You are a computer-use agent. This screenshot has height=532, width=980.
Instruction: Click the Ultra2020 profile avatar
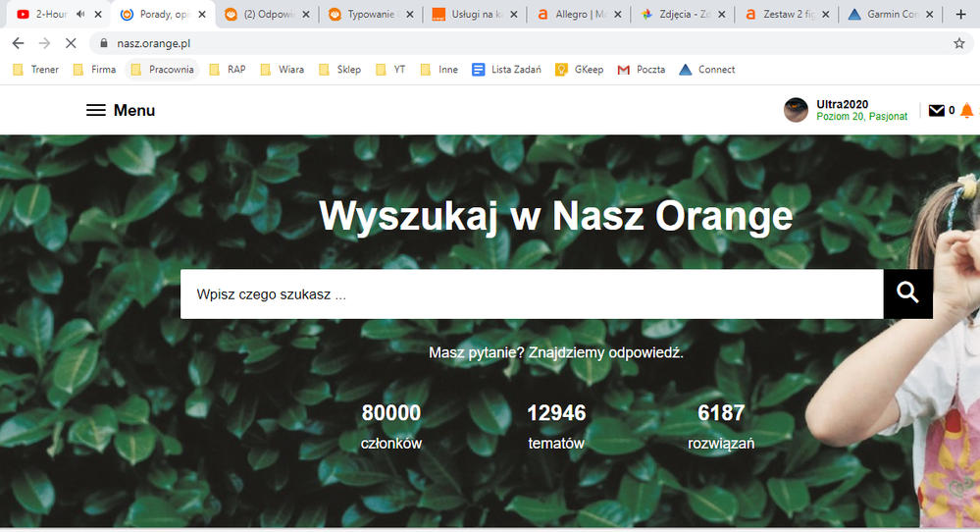click(796, 110)
